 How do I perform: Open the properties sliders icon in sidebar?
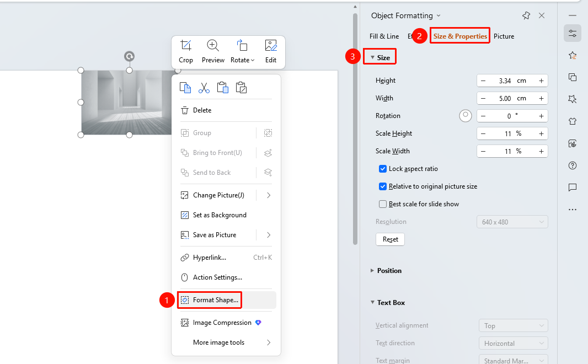click(x=572, y=33)
